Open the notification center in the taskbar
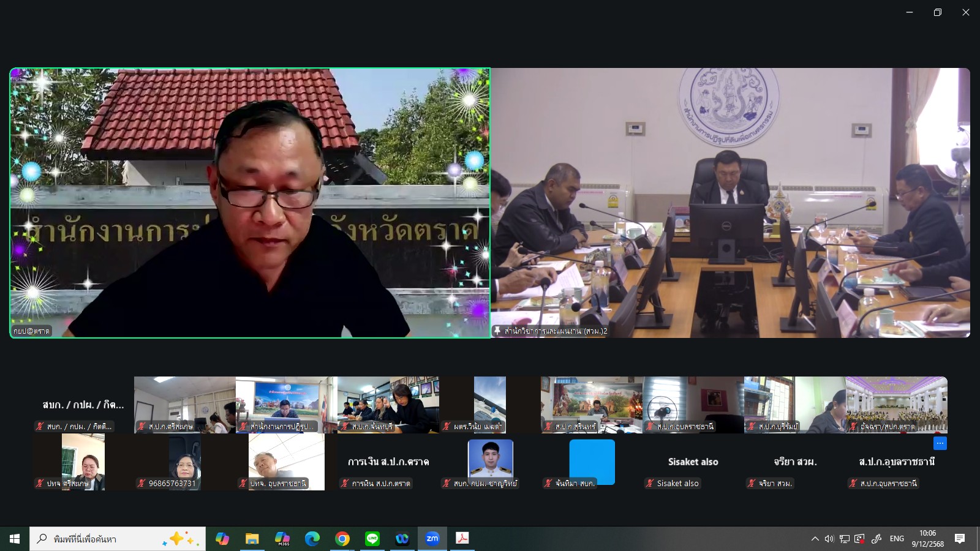 click(x=960, y=539)
